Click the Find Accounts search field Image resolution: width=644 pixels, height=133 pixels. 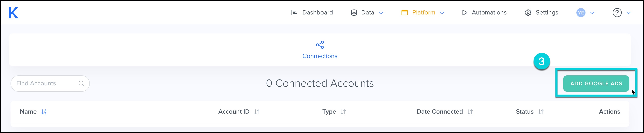tap(46, 83)
